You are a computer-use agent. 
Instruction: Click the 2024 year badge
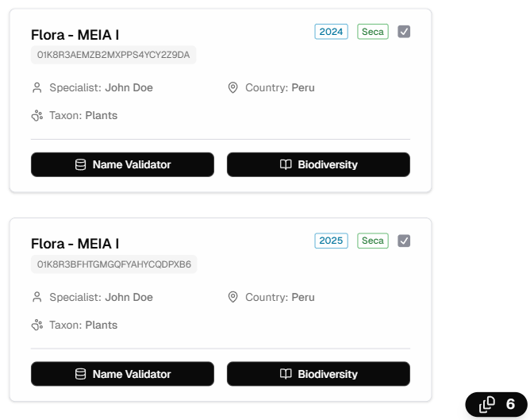click(331, 32)
